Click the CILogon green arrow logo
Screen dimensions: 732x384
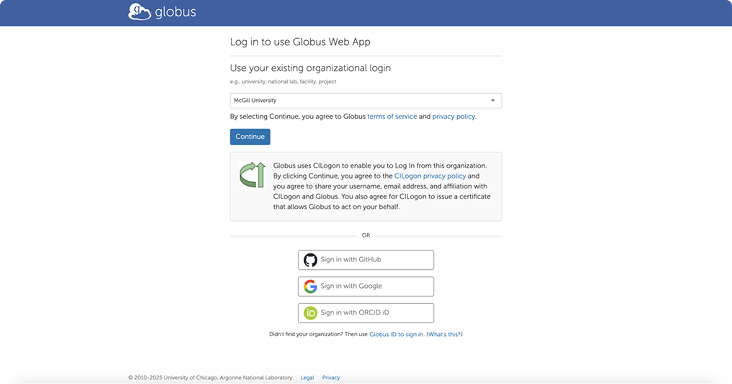tap(253, 175)
